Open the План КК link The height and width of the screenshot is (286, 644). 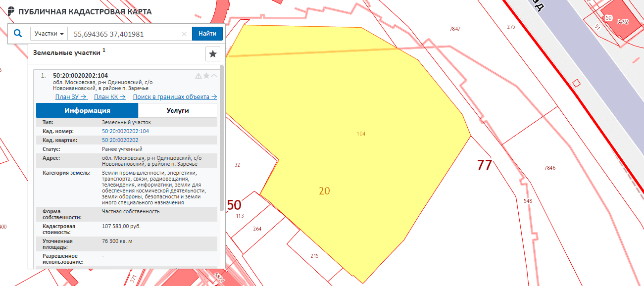click(109, 97)
